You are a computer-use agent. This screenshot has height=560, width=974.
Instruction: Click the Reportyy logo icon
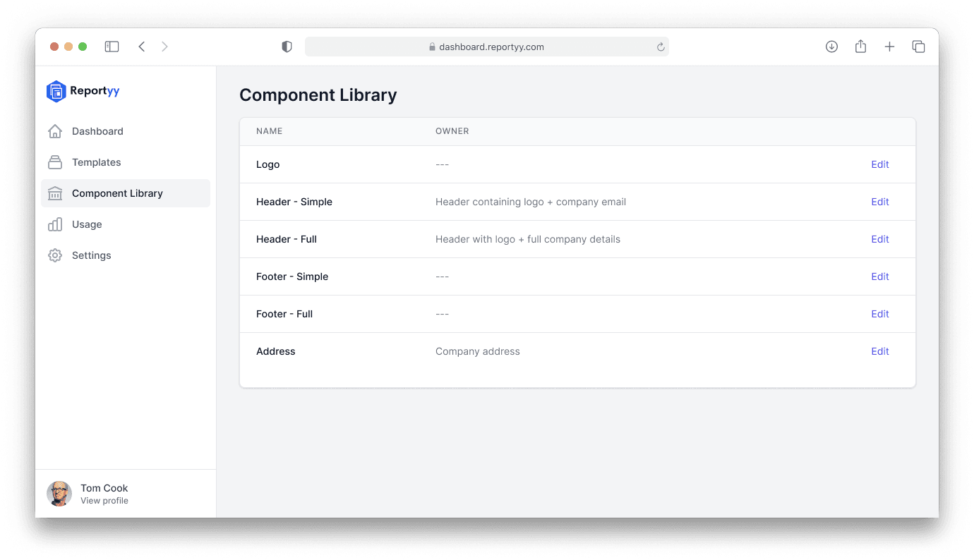coord(56,91)
